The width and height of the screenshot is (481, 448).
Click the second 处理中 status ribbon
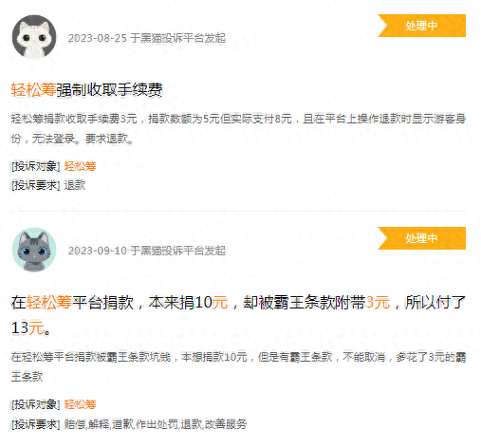(421, 238)
